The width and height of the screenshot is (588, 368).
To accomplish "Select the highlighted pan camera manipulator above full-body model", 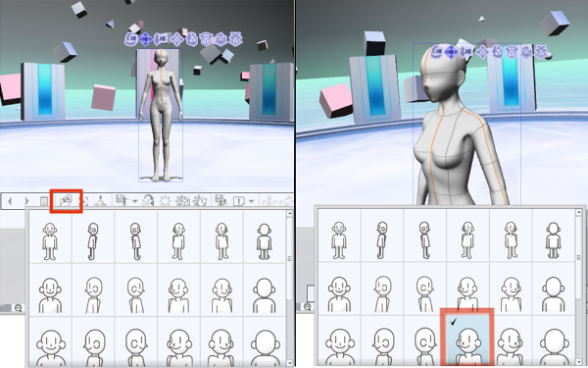I will coord(145,39).
